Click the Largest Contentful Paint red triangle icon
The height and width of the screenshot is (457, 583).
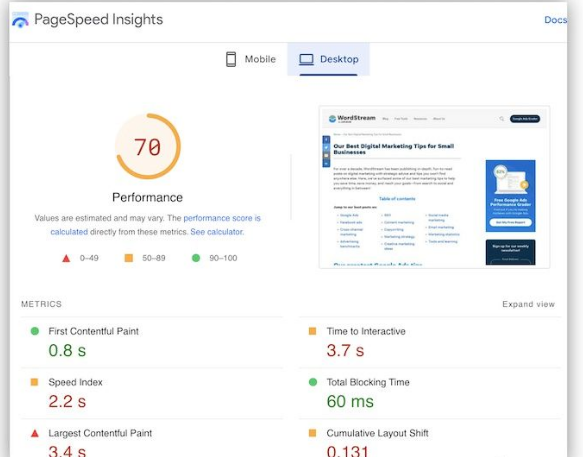[35, 433]
